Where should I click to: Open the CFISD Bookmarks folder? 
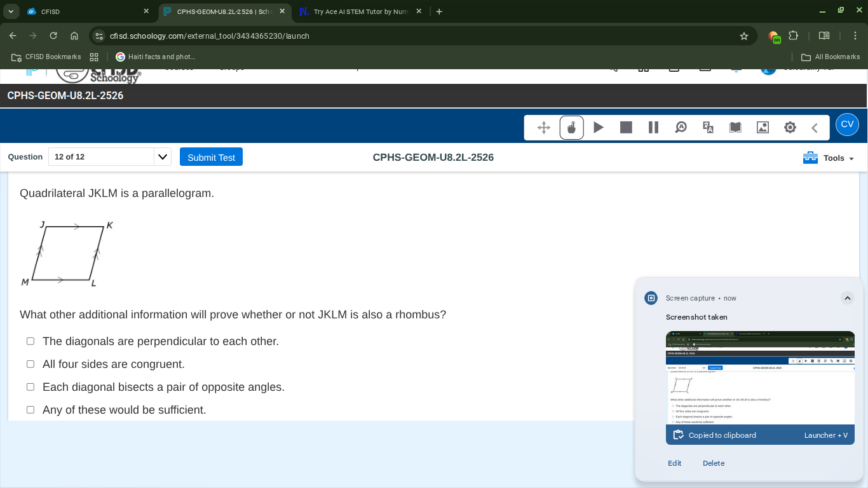(46, 57)
